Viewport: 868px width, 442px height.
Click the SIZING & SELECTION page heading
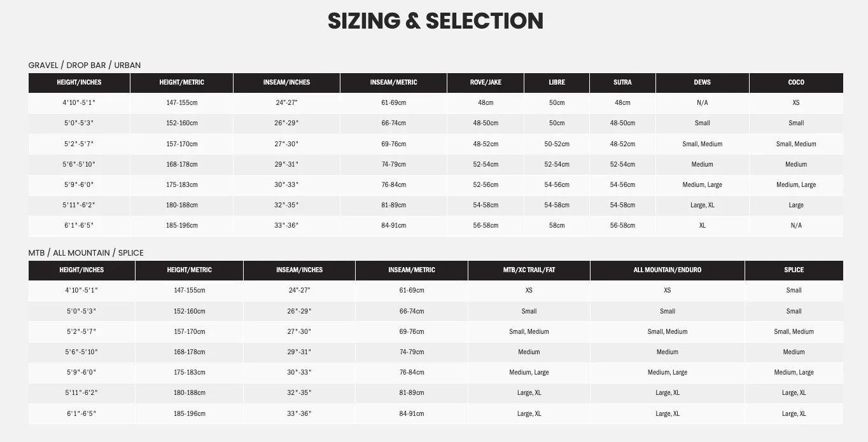(x=435, y=21)
